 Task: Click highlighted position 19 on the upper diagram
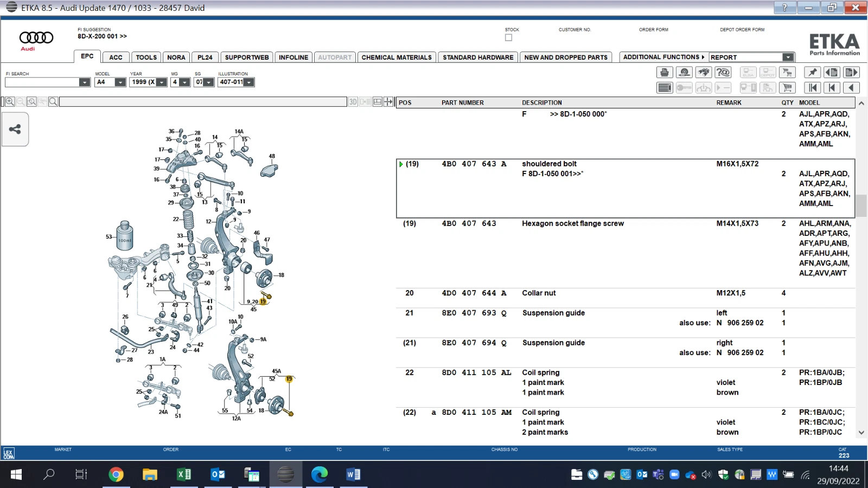[x=263, y=301]
